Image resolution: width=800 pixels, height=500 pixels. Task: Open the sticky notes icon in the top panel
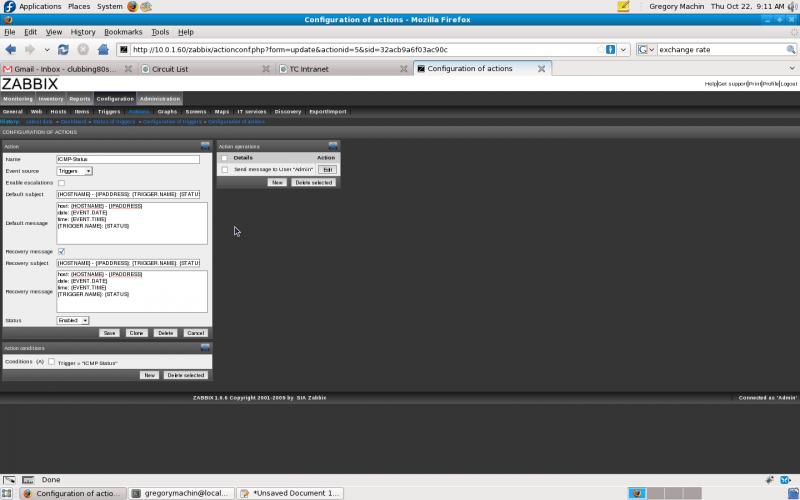click(x=623, y=7)
